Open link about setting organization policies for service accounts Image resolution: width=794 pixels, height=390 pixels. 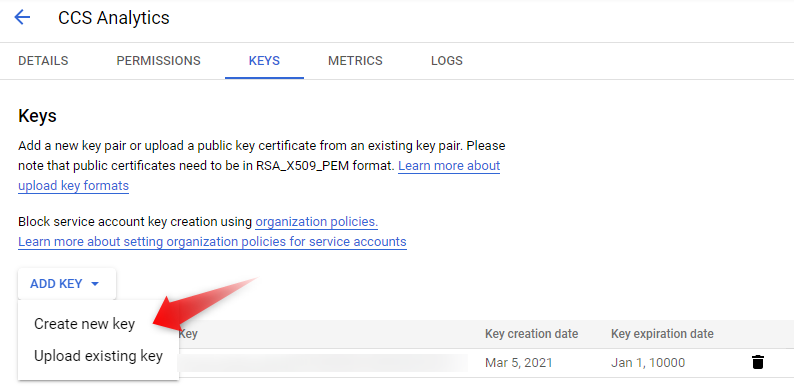212,242
